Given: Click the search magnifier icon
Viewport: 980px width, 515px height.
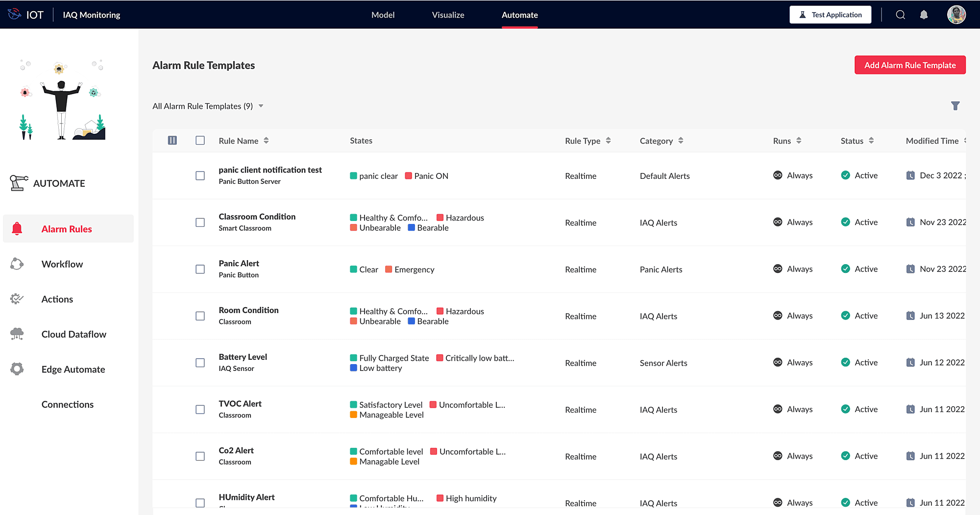Looking at the screenshot, I should click(900, 15).
